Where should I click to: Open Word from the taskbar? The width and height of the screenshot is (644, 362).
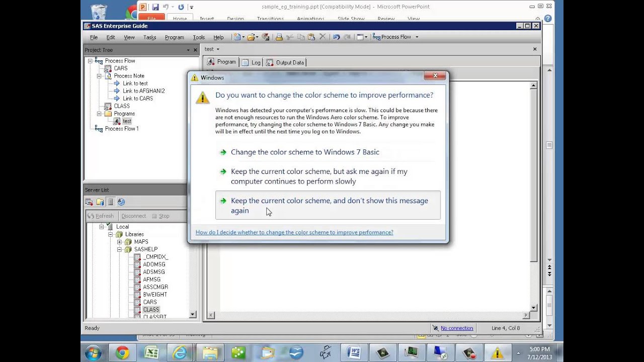(x=354, y=353)
